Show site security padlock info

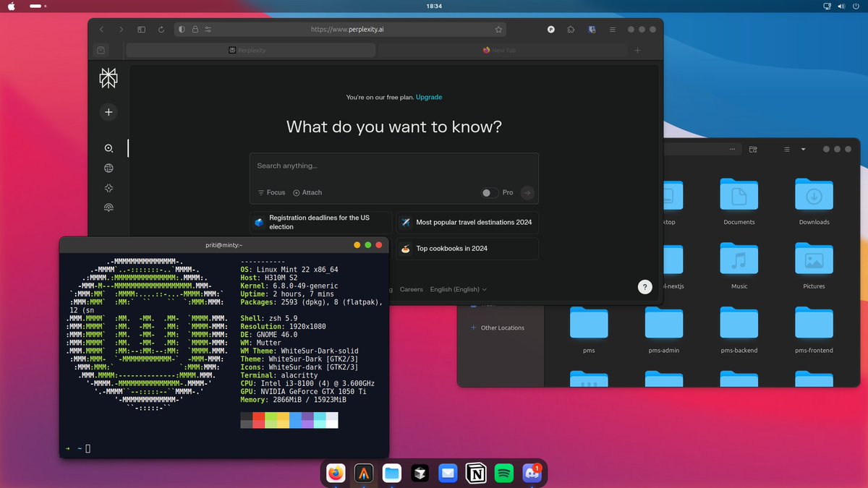(195, 30)
